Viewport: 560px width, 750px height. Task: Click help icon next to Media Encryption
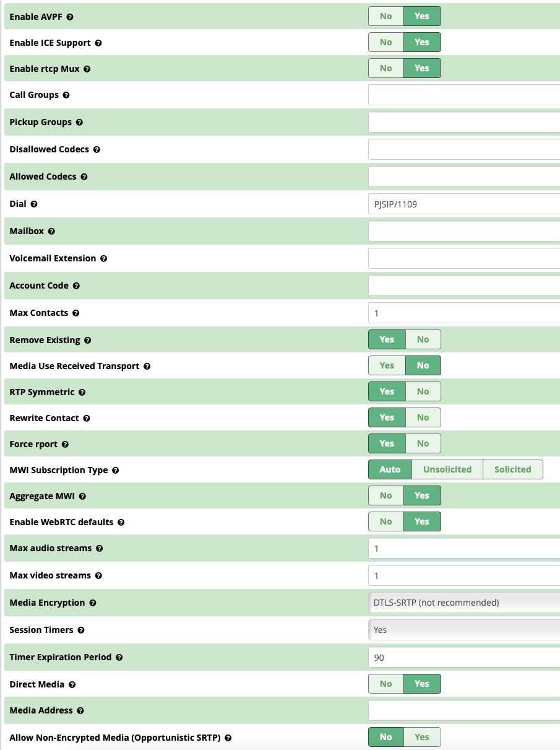tap(92, 603)
